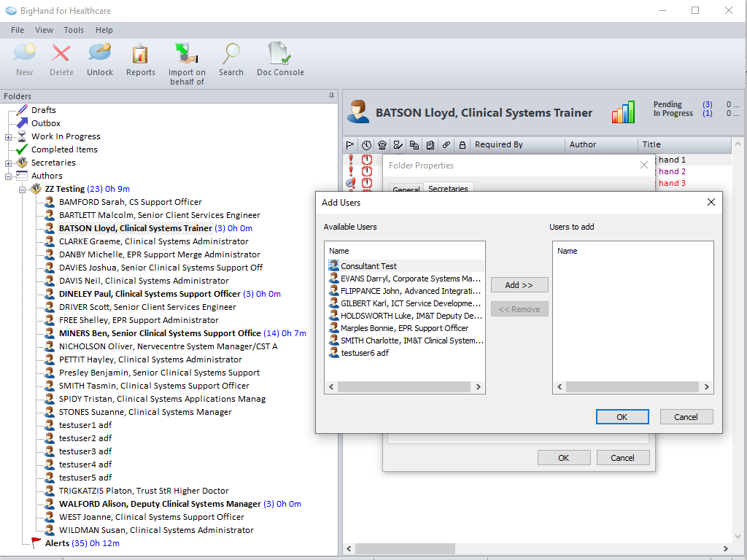This screenshot has width=747, height=560.
Task: Select CLARKE Graeme in the Authors tree
Action: tap(153, 241)
